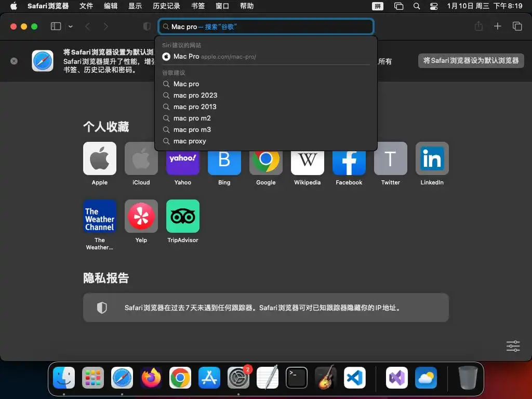The height and width of the screenshot is (399, 532).
Task: Click the input method menu bar icon
Action: pos(378,6)
